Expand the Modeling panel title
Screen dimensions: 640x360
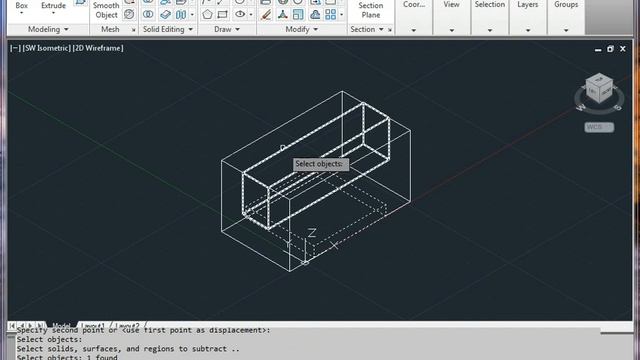coord(48,29)
